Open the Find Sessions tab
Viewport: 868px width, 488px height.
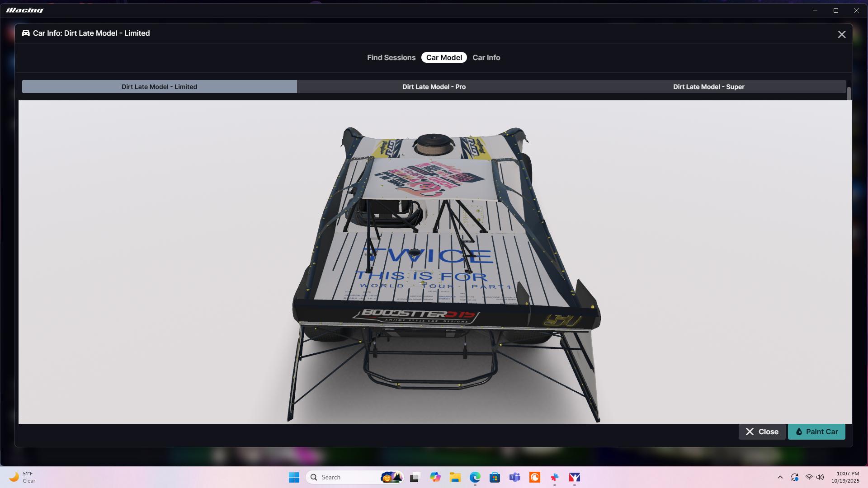[391, 57]
